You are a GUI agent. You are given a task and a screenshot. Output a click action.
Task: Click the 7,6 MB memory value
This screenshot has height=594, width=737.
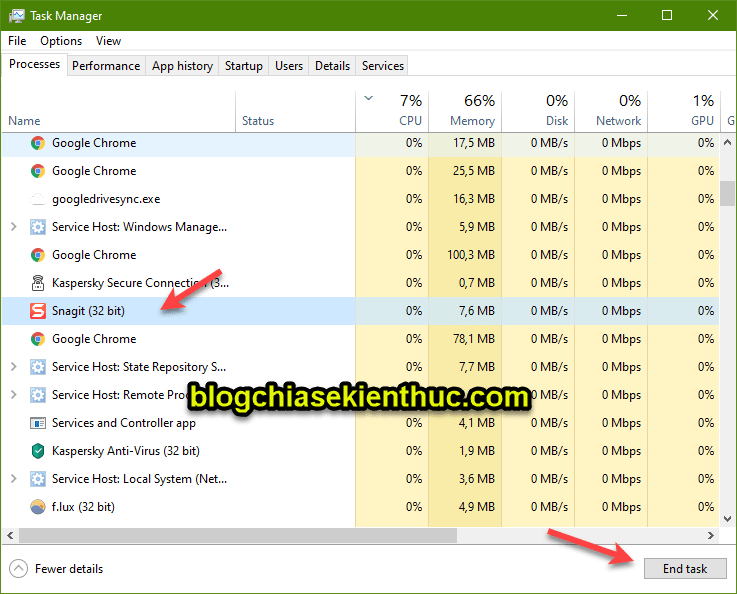477,311
